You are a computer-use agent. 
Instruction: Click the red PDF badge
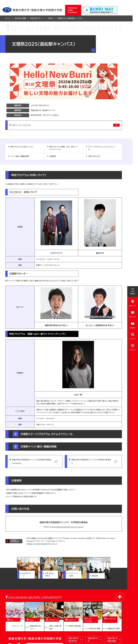tap(116, 125)
